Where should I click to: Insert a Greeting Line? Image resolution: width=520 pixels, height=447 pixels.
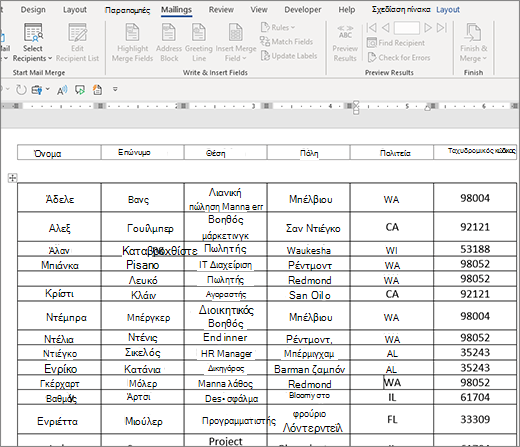pyautogui.click(x=199, y=43)
